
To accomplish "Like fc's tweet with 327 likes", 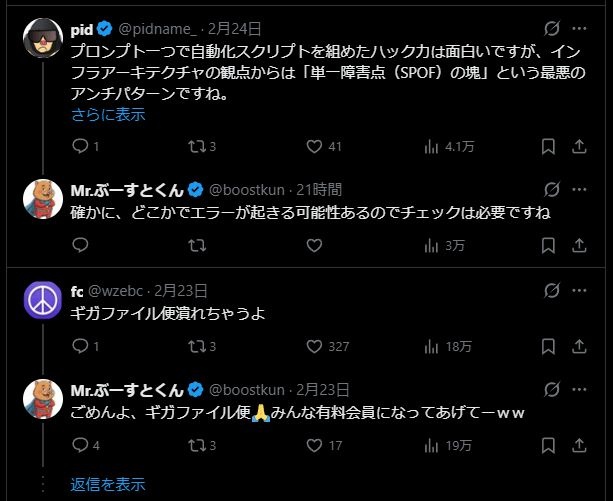I will (315, 347).
